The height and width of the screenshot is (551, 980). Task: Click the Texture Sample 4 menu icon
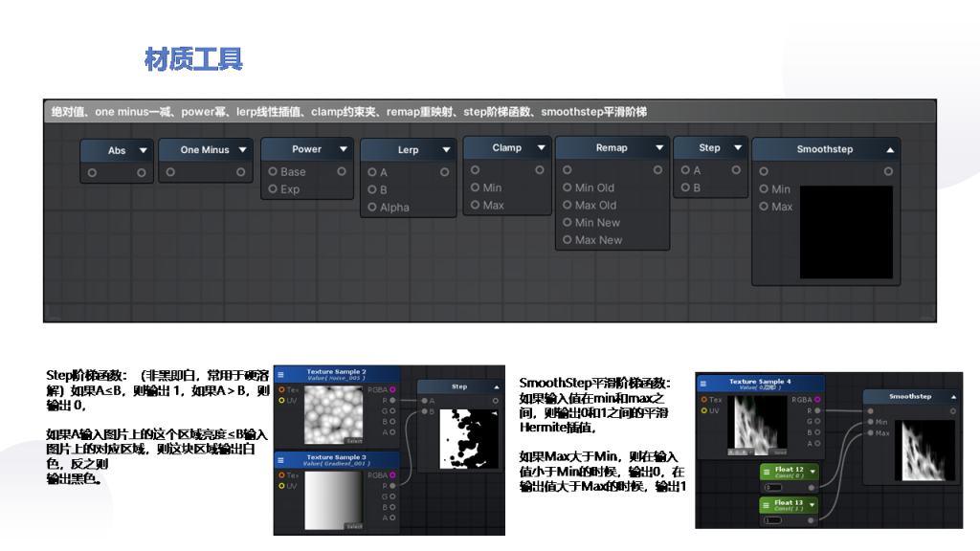click(x=703, y=384)
